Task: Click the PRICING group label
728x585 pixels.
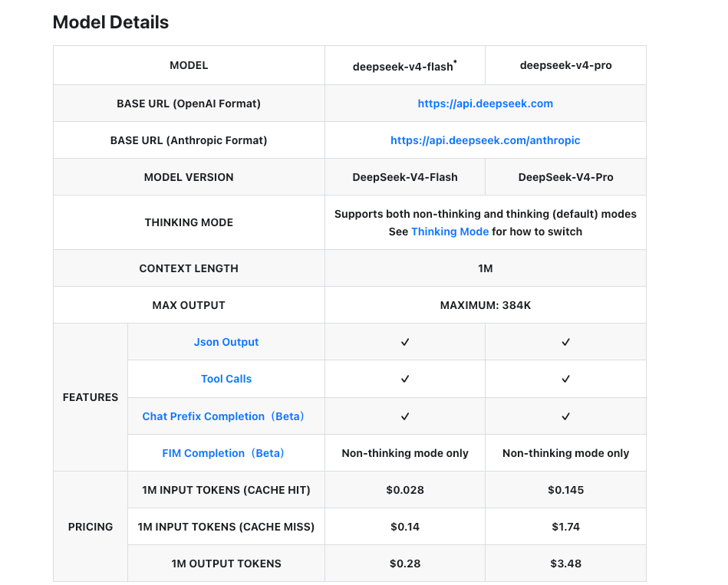Action: coord(90,527)
